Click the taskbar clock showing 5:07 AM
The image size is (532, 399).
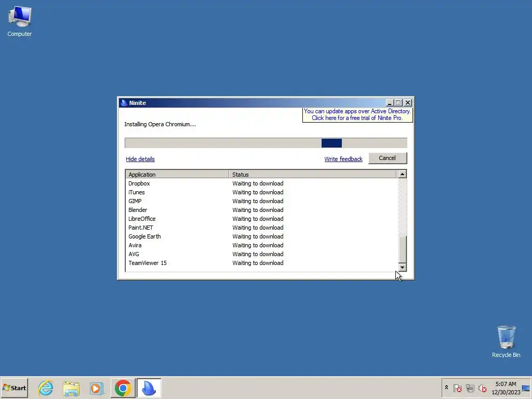click(506, 388)
